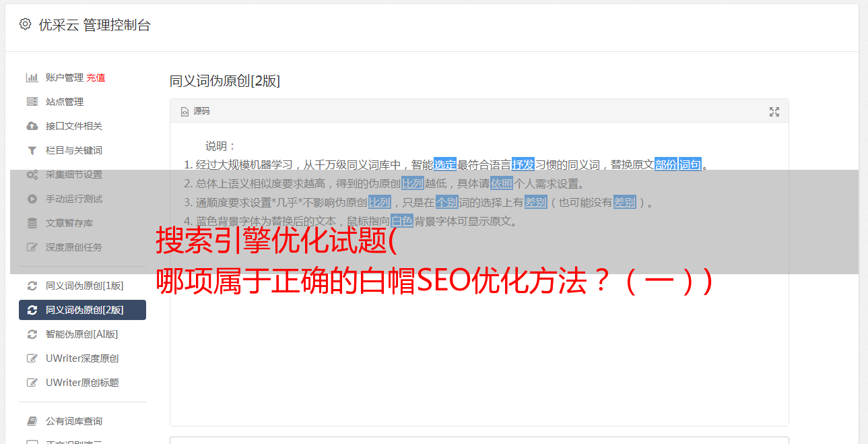
Task: Click the 同义词伪原创[1版] refresh icon
Action: pyautogui.click(x=32, y=286)
